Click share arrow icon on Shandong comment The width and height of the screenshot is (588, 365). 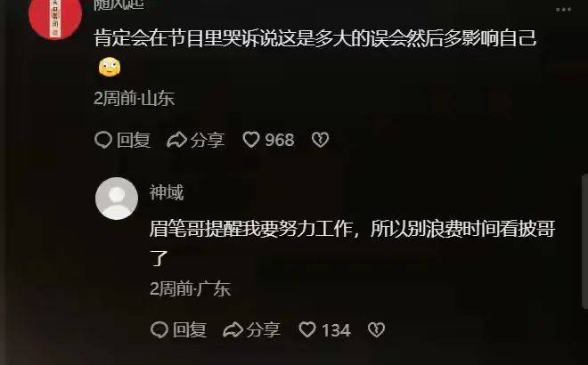tap(176, 140)
